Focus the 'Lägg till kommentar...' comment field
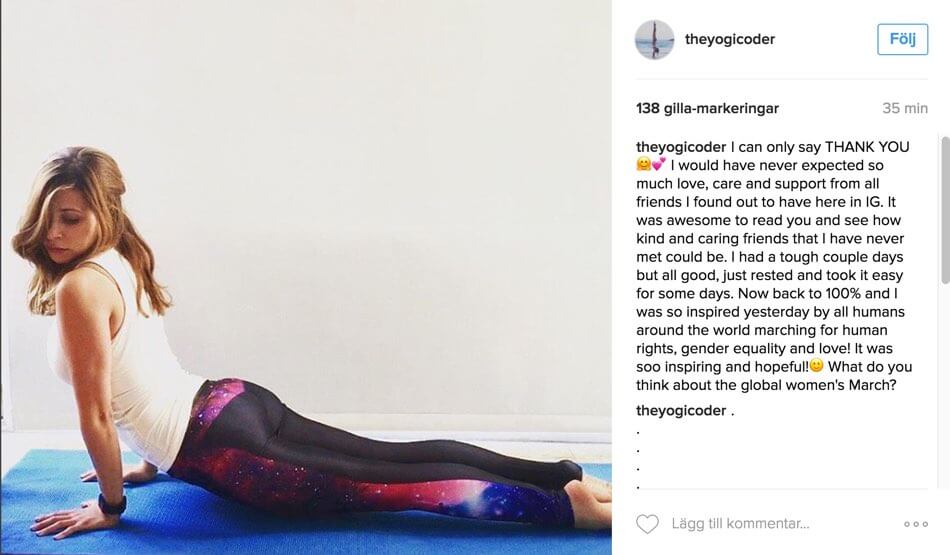The width and height of the screenshot is (950, 555). (x=740, y=523)
